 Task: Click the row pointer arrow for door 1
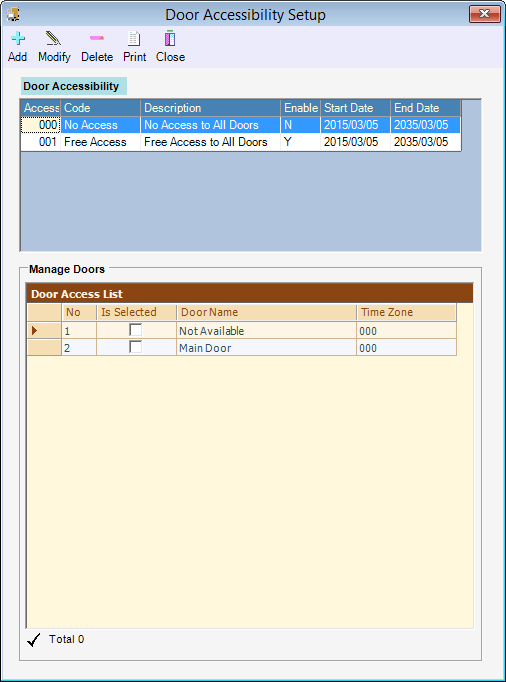pos(35,331)
